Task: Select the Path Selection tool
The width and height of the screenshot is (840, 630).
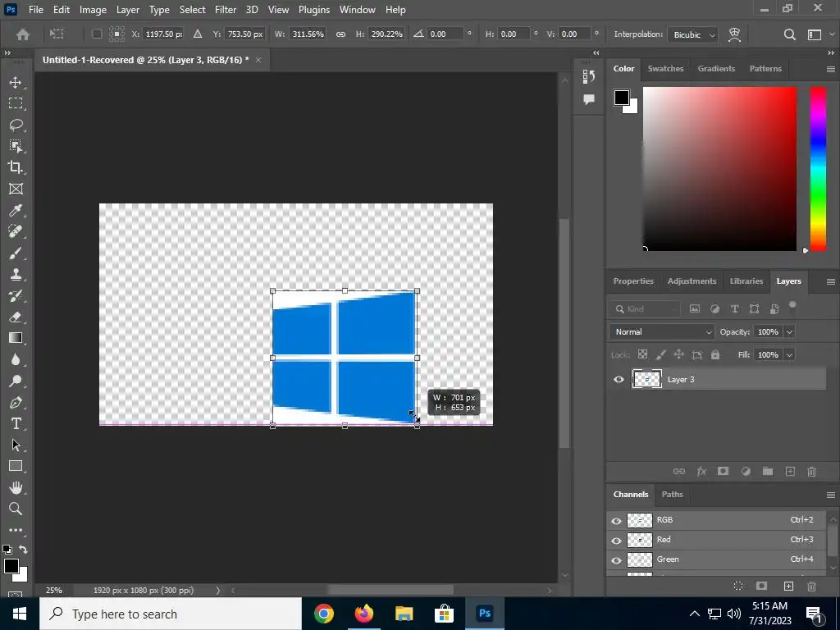Action: pyautogui.click(x=16, y=445)
